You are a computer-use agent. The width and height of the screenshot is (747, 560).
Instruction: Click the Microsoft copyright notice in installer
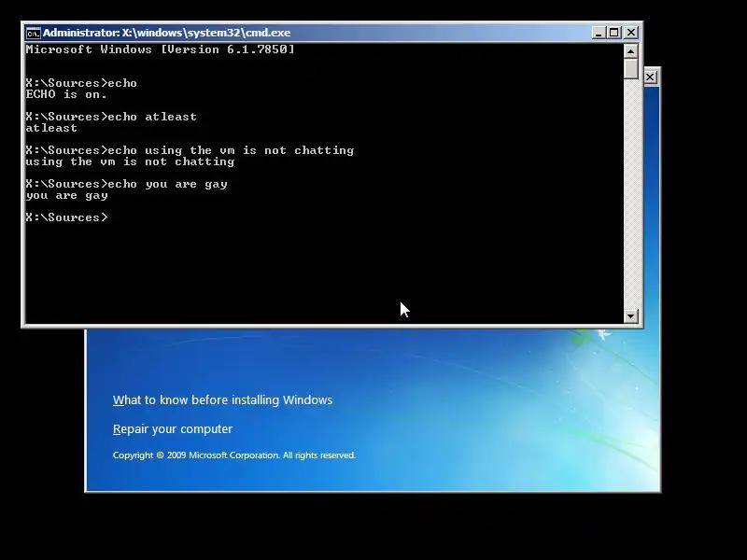coord(234,455)
